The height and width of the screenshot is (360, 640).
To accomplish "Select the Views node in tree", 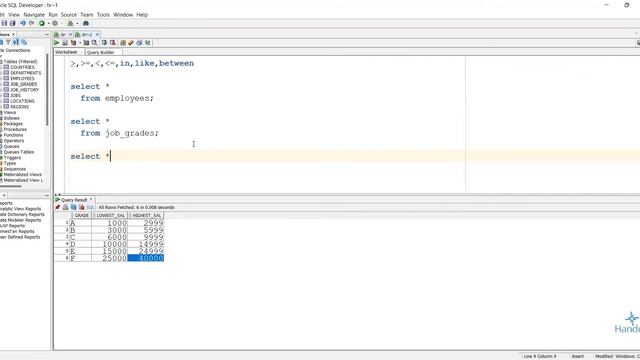I will (10, 112).
